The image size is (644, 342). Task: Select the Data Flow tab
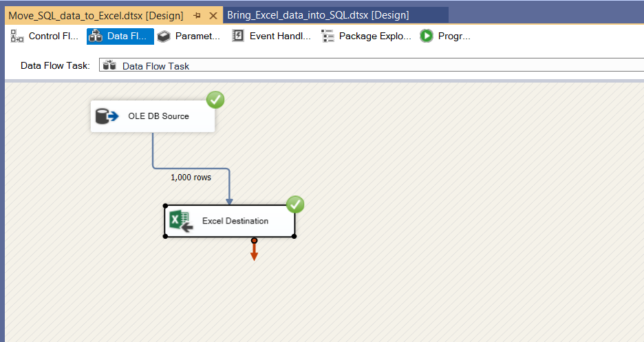[x=120, y=36]
